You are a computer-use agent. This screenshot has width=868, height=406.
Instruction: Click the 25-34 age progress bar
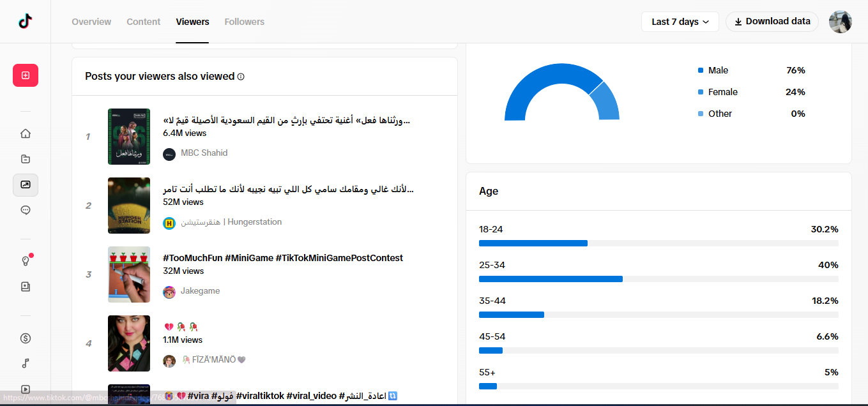(659, 279)
